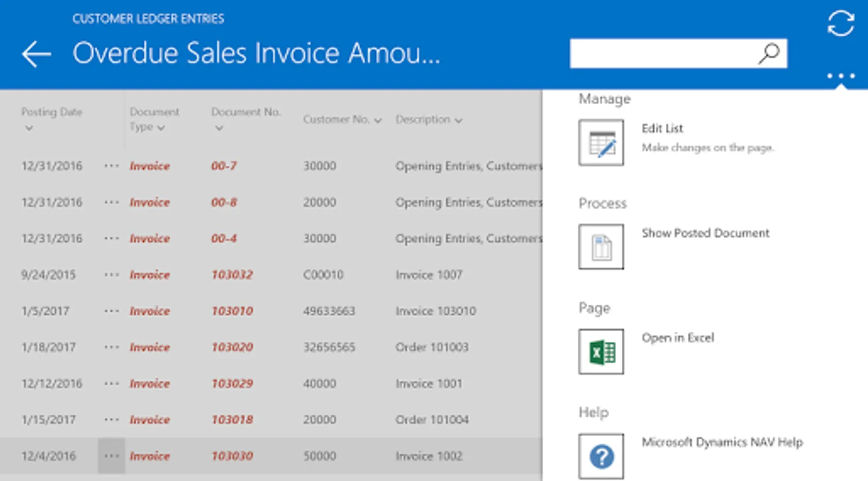Open the Description column dropdown

tap(458, 120)
